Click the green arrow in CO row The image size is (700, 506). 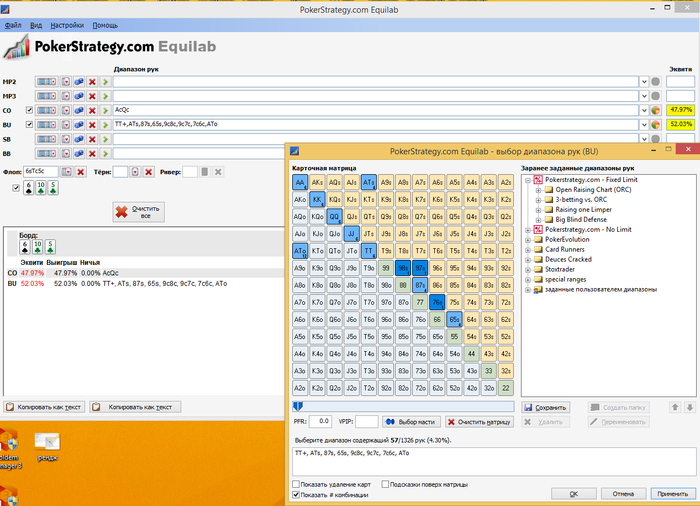[105, 110]
